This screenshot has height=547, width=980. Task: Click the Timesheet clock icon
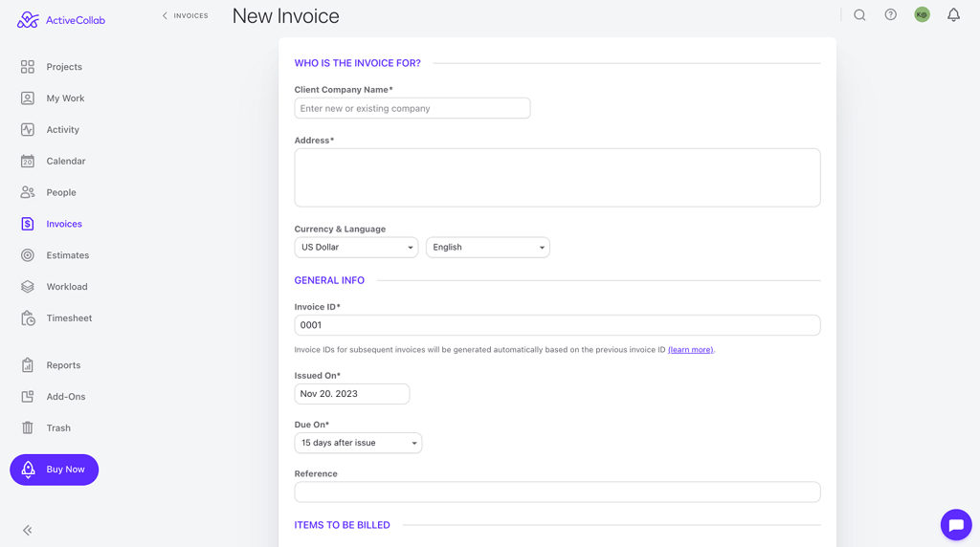click(28, 317)
